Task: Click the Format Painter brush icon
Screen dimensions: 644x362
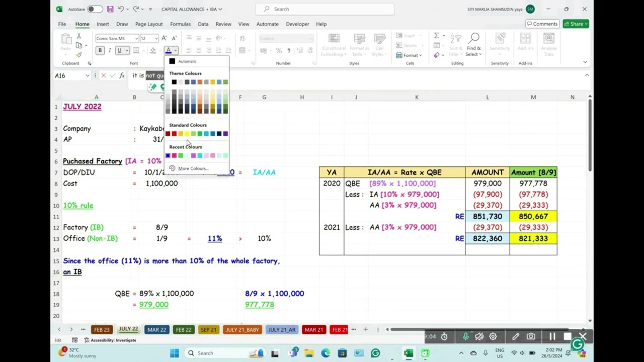Action: pos(79,55)
